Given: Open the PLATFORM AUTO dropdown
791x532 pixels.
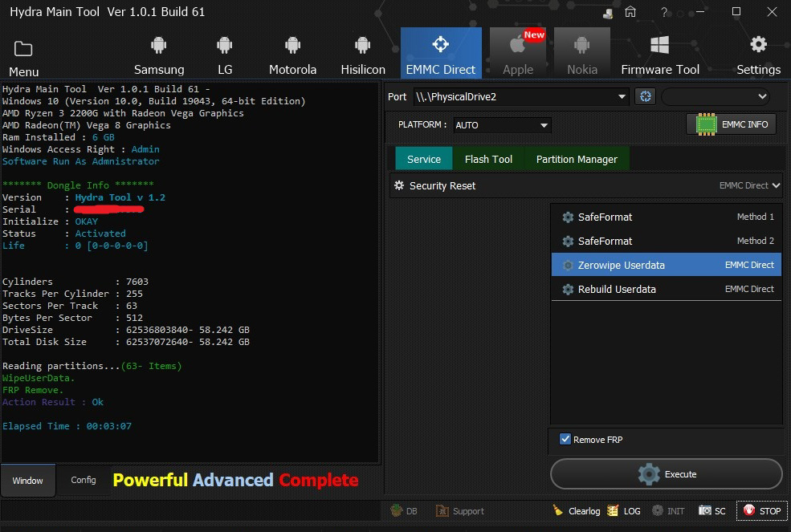Looking at the screenshot, I should 544,125.
